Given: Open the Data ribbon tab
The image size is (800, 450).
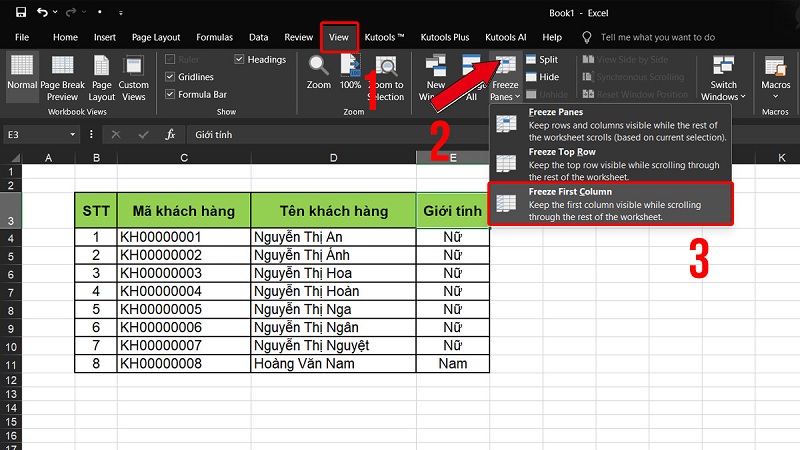Looking at the screenshot, I should (259, 37).
